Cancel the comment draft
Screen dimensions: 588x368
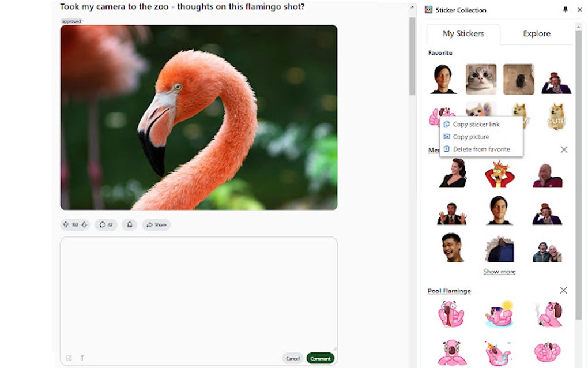click(292, 358)
